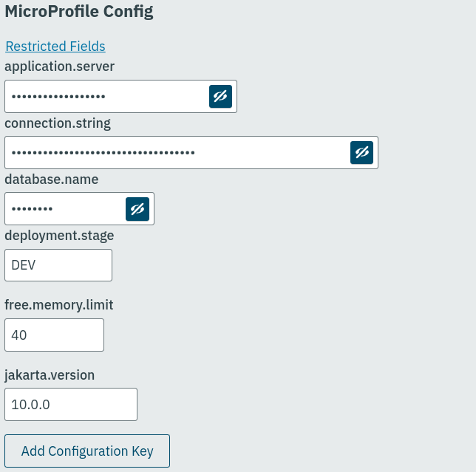The width and height of the screenshot is (476, 472).
Task: Click the DEV value text
Action: point(24,265)
